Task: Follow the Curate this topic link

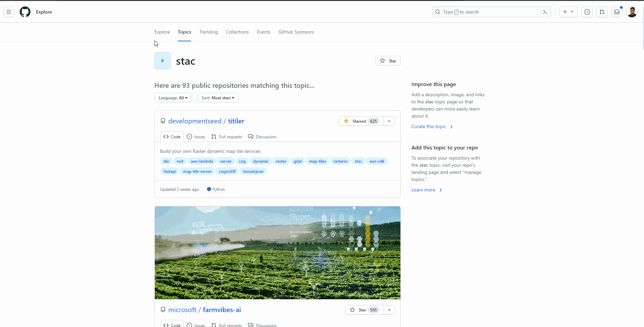Action: 428,126
